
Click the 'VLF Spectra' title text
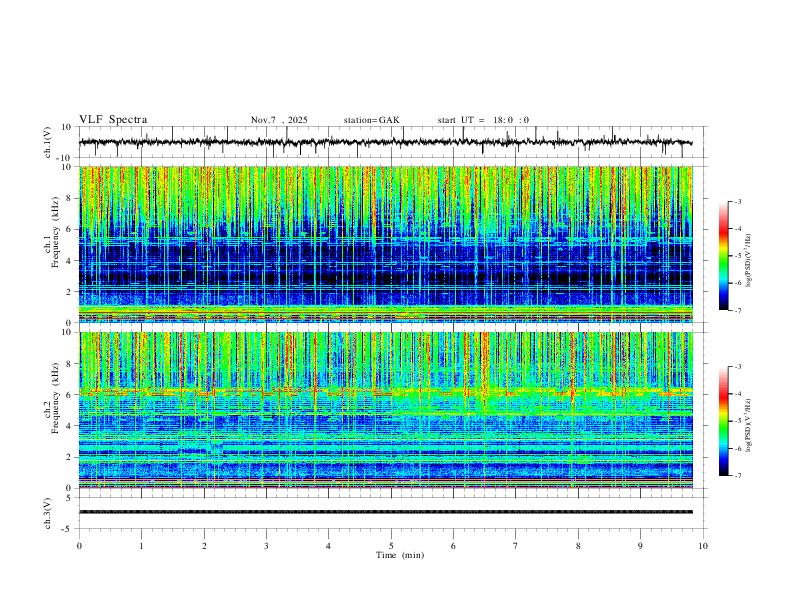tap(113, 120)
